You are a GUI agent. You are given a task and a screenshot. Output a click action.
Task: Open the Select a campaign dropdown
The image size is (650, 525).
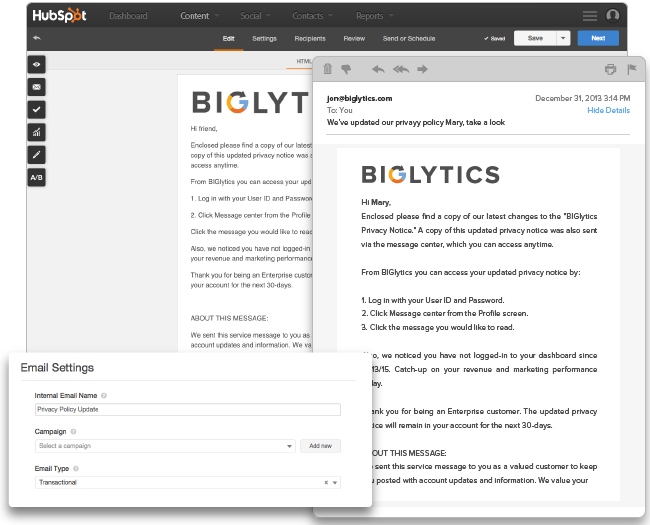(165, 446)
